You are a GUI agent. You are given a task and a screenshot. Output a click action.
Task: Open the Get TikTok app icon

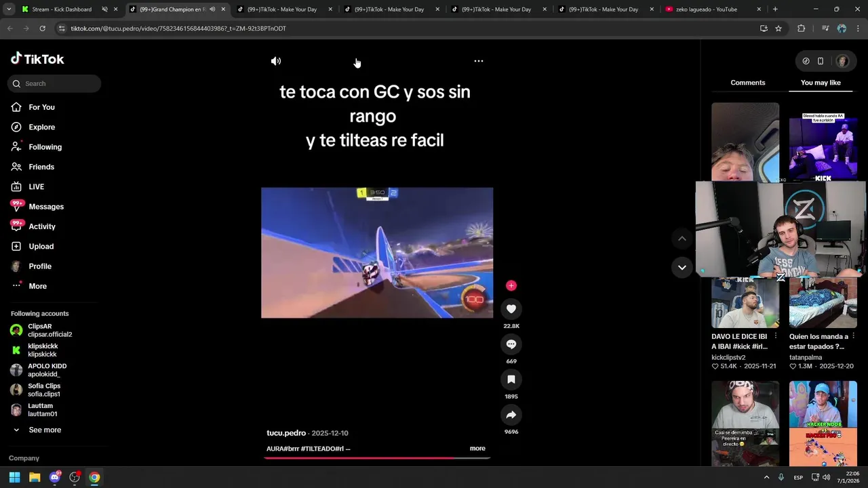[806, 61]
